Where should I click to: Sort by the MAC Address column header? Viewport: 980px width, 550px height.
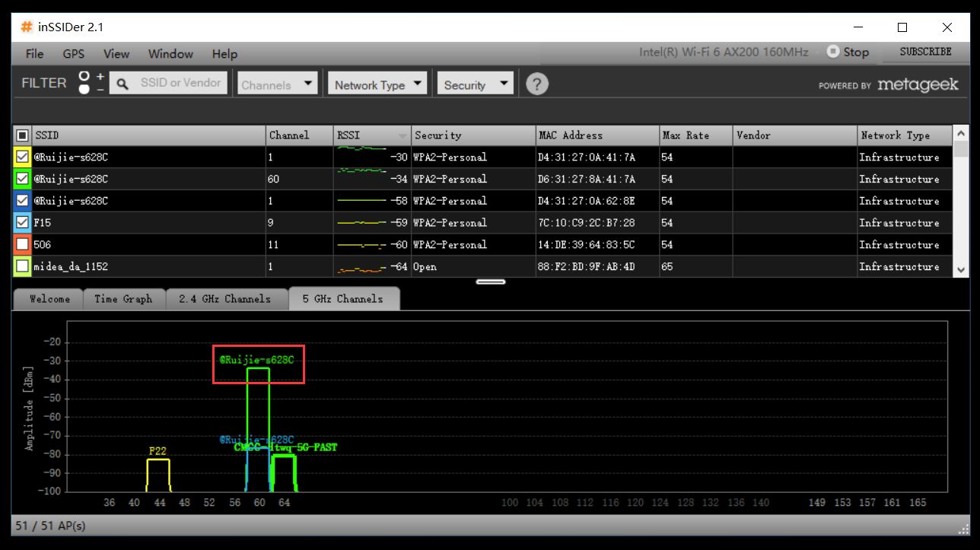coord(597,135)
